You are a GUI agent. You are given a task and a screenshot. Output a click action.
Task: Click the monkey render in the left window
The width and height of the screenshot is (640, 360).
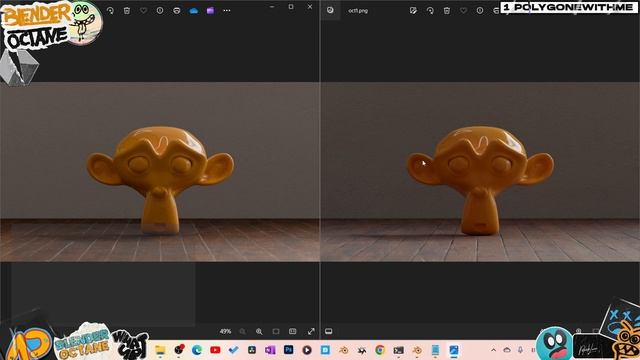160,180
